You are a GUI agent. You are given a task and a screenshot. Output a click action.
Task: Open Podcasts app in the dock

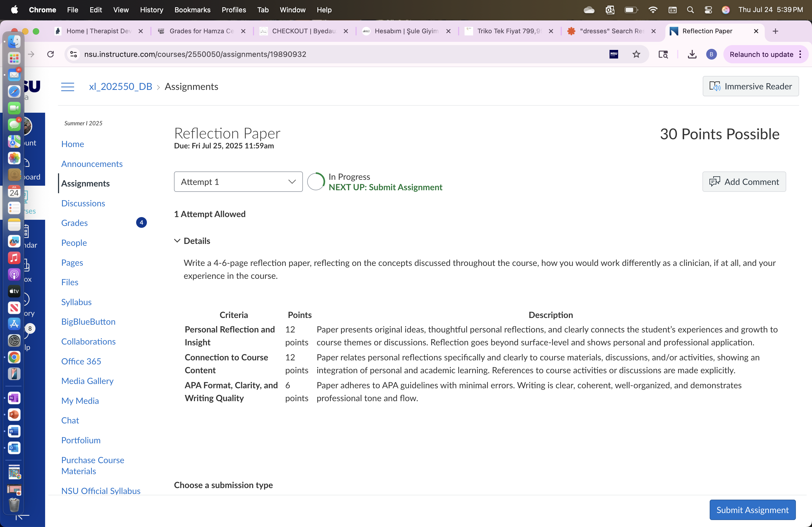(x=14, y=275)
